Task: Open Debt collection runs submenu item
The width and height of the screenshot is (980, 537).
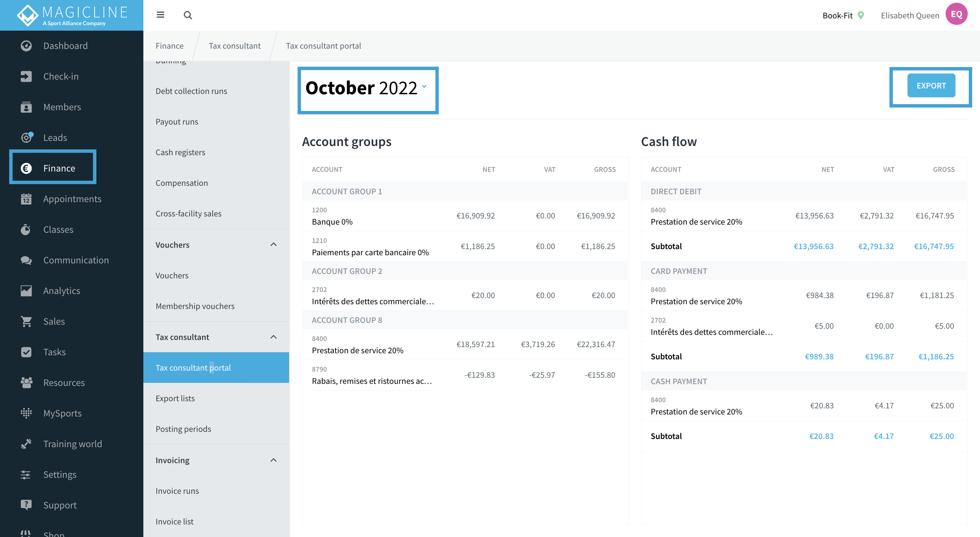Action: [216, 91]
